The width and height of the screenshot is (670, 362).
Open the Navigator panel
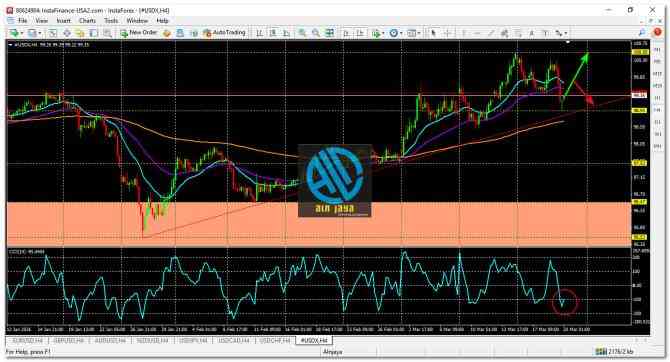[80, 33]
